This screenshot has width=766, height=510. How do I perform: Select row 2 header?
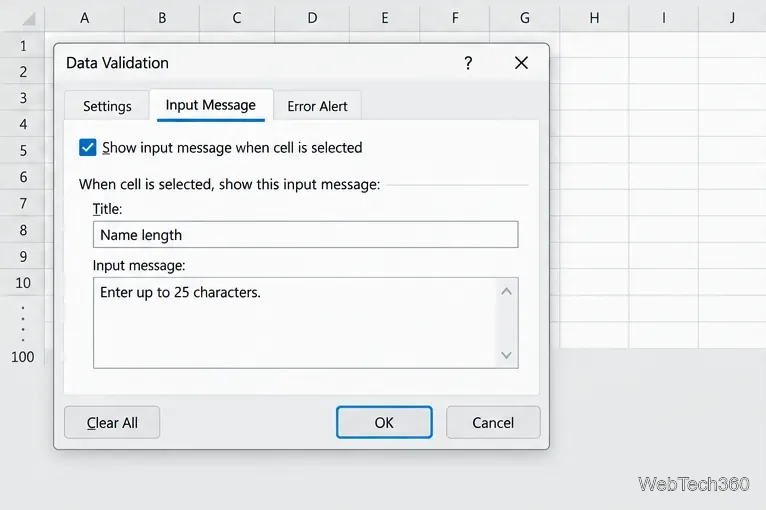[23, 72]
